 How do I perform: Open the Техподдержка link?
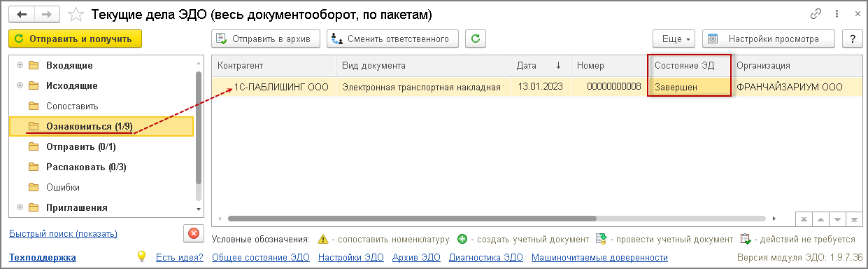pos(43,258)
